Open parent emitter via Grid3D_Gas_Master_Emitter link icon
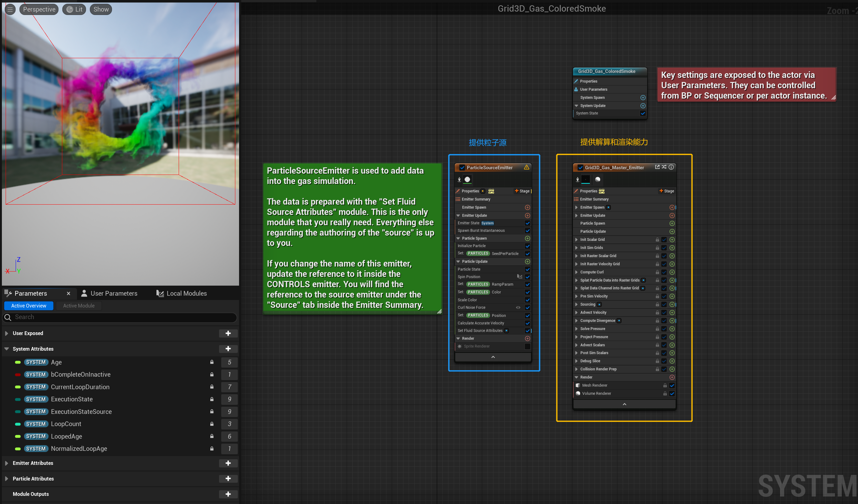This screenshot has width=858, height=504. (657, 167)
